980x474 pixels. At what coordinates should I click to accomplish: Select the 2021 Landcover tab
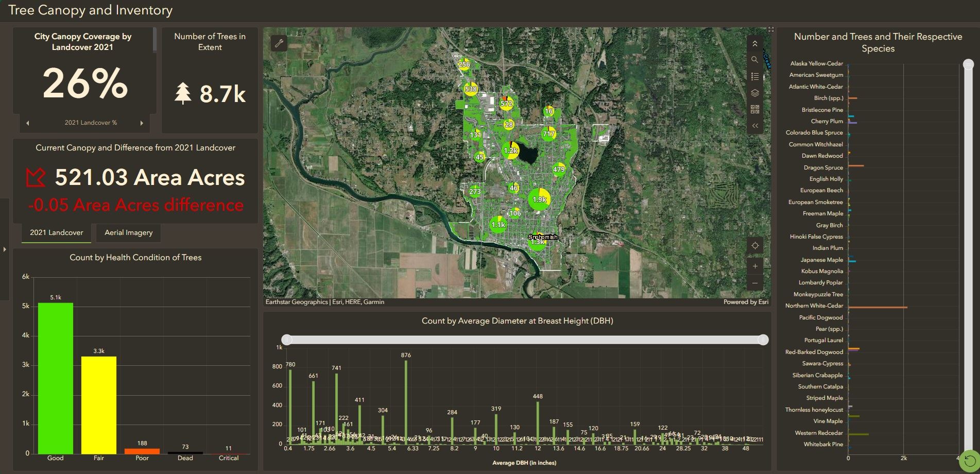(56, 232)
